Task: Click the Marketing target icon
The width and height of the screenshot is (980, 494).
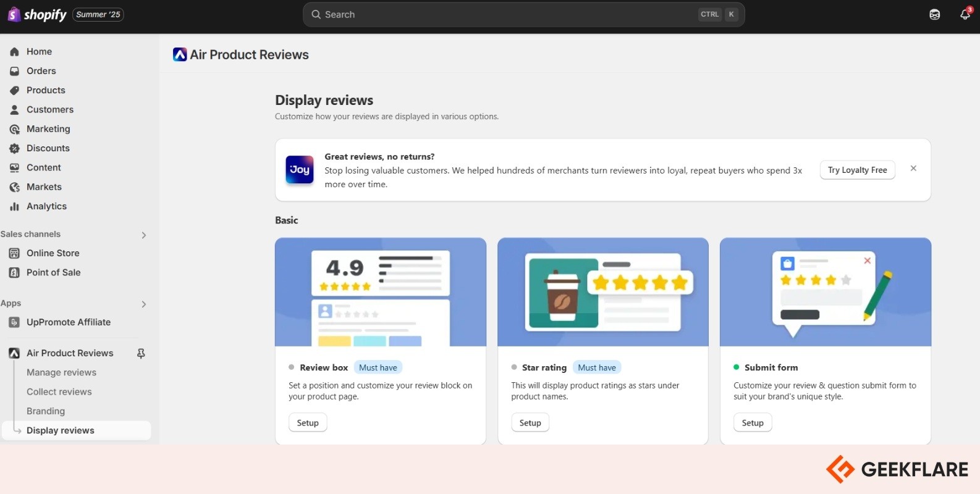Action: click(14, 129)
